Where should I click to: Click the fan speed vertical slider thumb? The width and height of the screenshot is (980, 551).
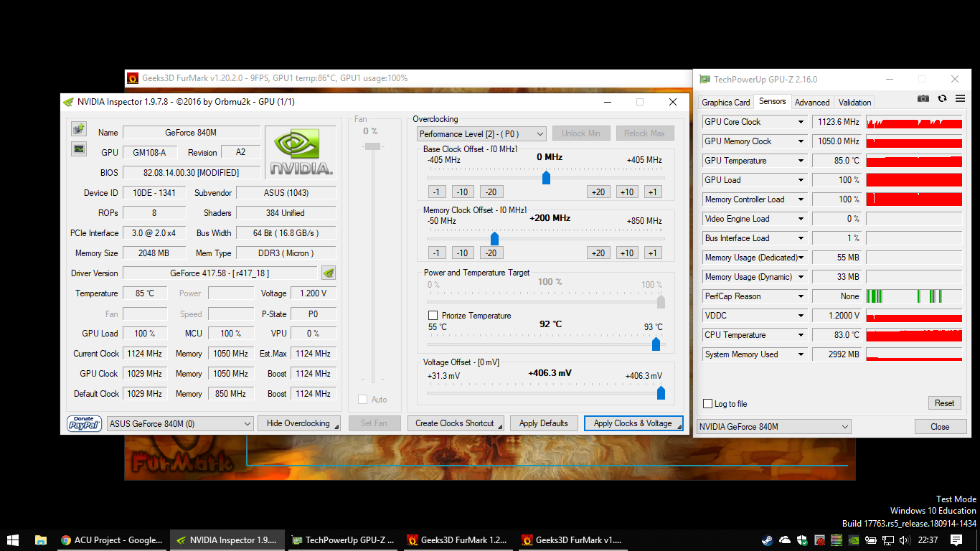(372, 146)
